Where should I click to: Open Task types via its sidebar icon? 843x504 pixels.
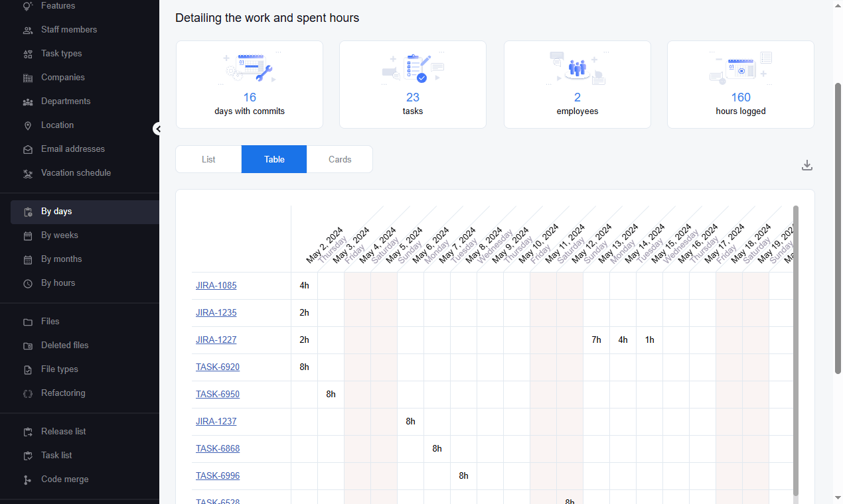tap(28, 54)
